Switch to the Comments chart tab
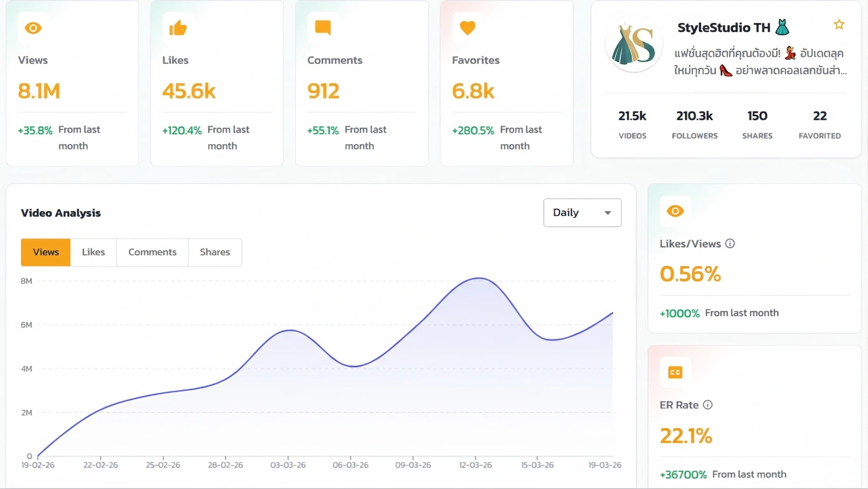The height and width of the screenshot is (489, 868). coord(152,252)
